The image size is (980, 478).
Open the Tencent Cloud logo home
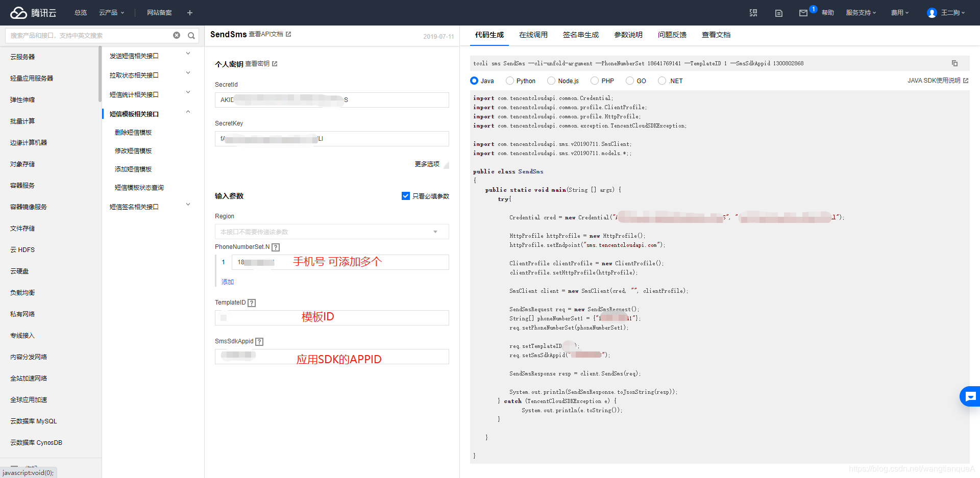pyautogui.click(x=34, y=13)
